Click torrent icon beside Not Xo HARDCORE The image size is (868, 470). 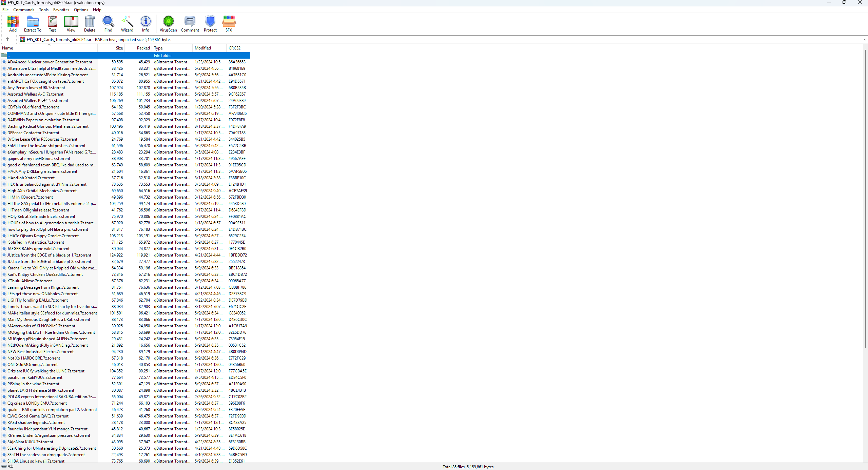(x=4, y=358)
